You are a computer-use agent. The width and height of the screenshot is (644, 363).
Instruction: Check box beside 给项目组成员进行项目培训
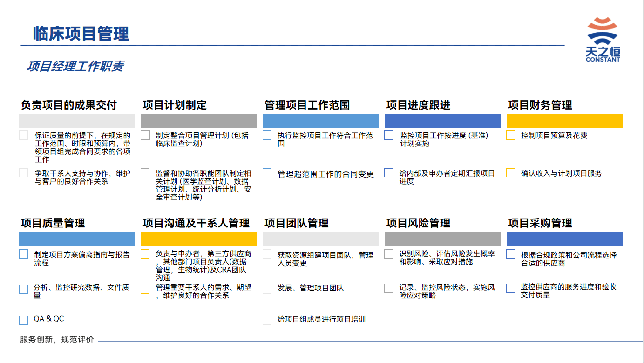click(267, 320)
